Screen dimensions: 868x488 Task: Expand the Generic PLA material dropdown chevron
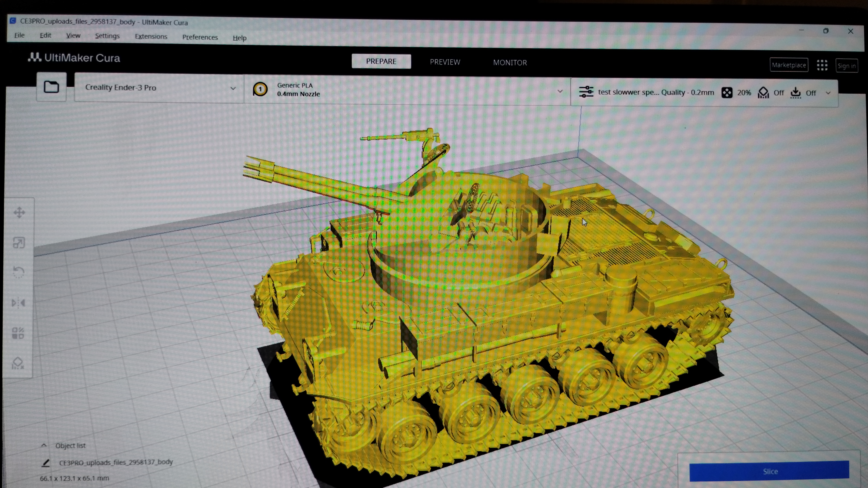point(560,91)
